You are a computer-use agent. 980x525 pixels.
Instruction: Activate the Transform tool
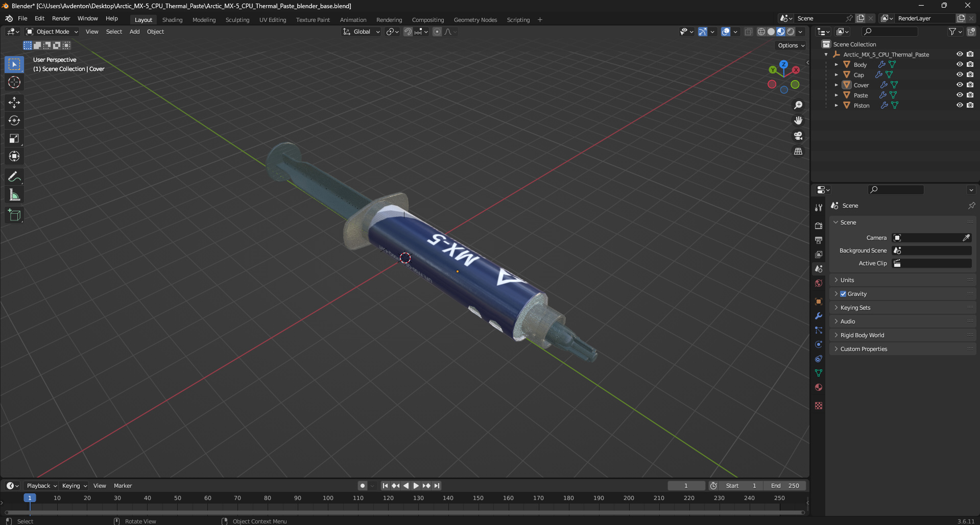tap(14, 156)
